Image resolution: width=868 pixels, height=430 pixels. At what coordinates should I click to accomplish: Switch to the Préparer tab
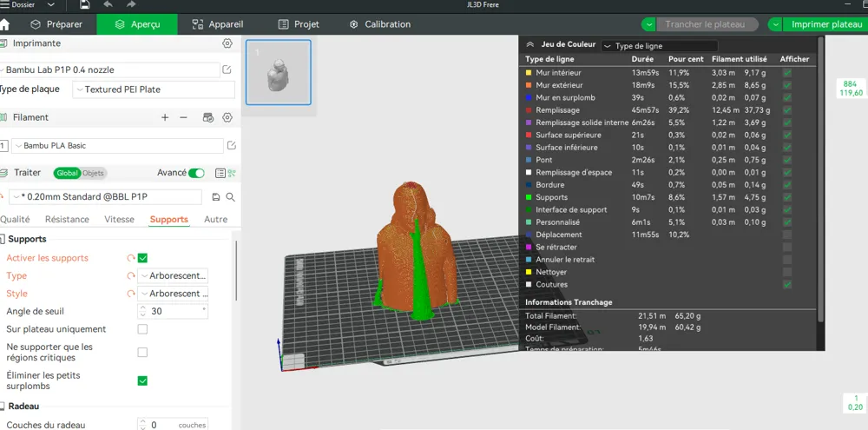point(56,24)
